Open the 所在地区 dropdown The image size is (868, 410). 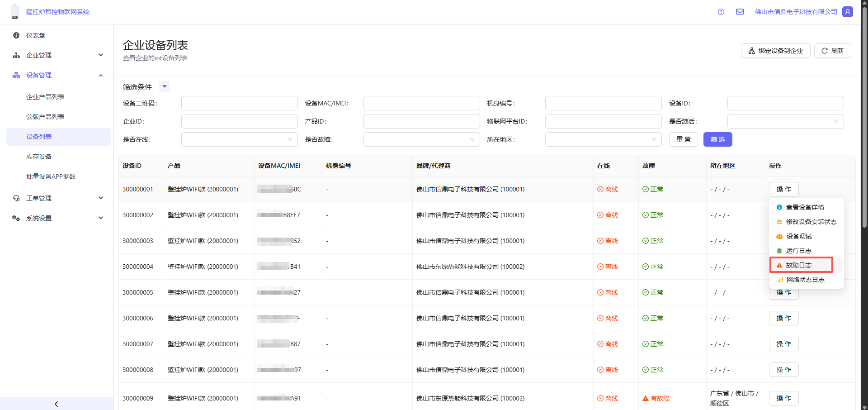tap(603, 139)
